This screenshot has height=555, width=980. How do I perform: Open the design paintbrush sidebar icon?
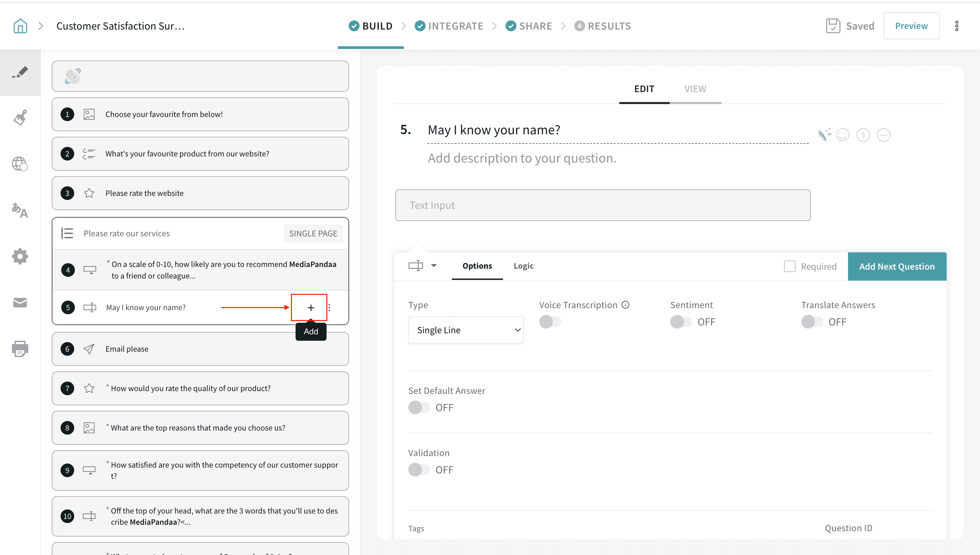click(x=20, y=117)
